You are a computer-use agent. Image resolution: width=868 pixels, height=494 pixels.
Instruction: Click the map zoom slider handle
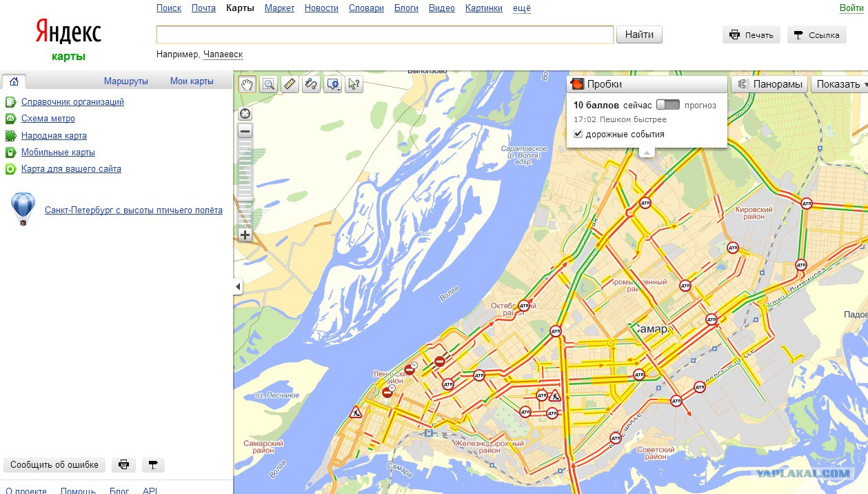point(245,199)
